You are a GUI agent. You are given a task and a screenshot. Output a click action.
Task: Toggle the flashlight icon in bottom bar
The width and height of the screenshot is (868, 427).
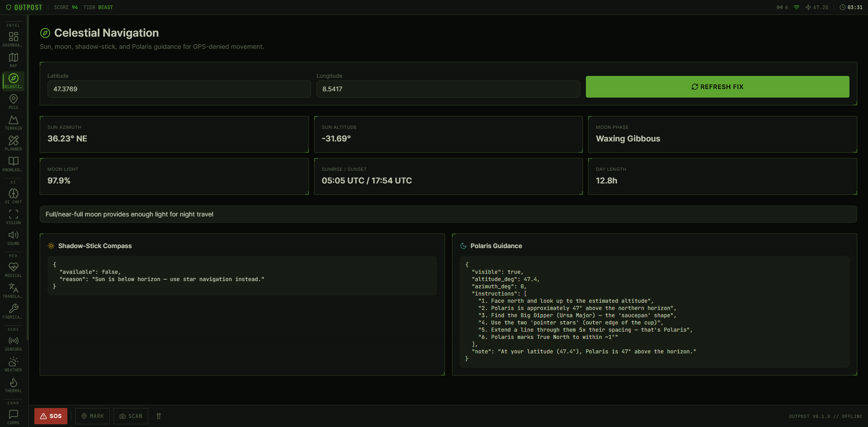click(159, 416)
